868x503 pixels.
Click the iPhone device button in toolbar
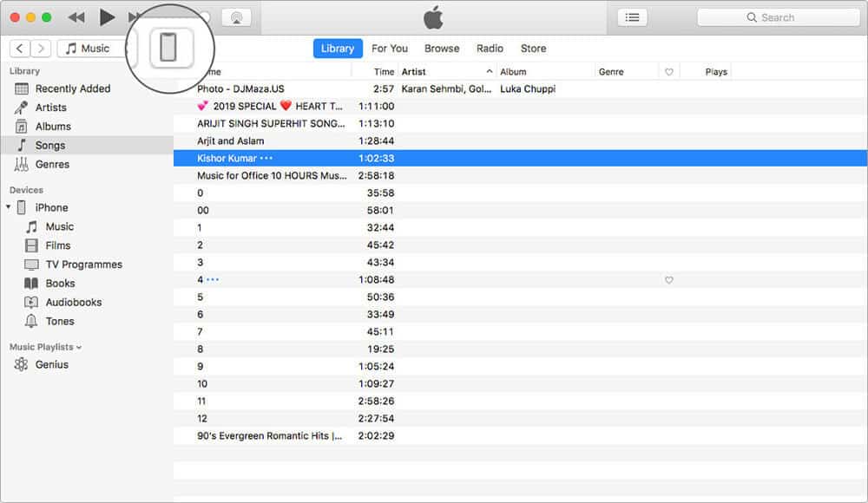[x=171, y=49]
